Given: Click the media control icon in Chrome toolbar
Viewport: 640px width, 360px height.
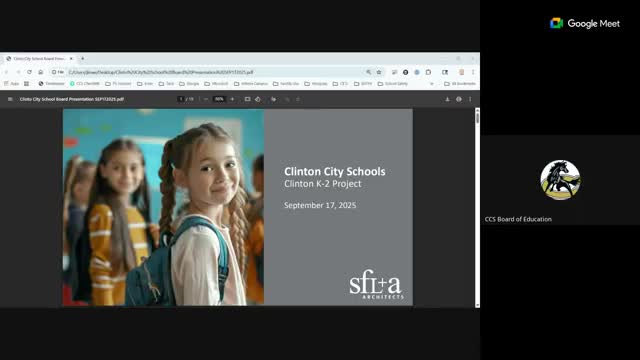Looking at the screenshot, I should [x=394, y=72].
